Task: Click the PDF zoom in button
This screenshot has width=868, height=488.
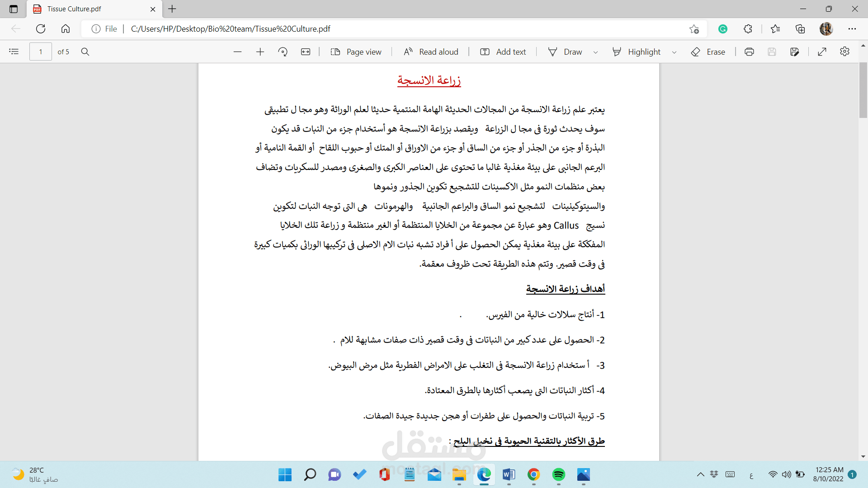Action: click(260, 52)
